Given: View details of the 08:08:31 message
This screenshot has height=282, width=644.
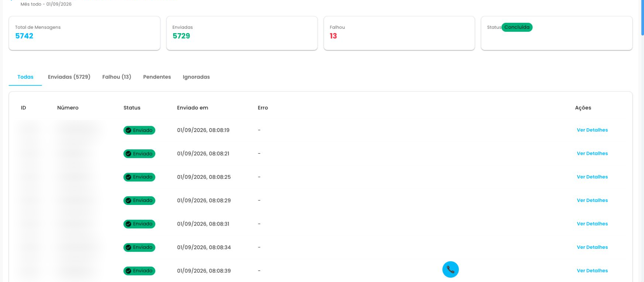Looking at the screenshot, I should [x=592, y=224].
